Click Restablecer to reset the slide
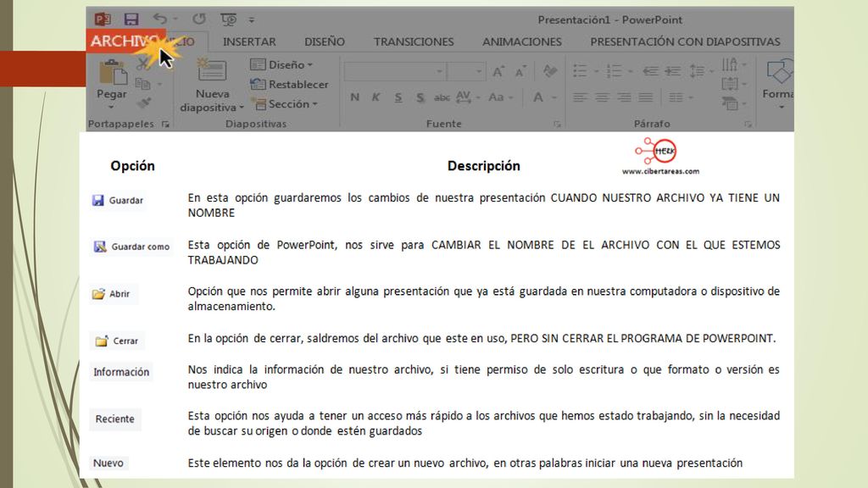868x488 pixels. tap(289, 84)
